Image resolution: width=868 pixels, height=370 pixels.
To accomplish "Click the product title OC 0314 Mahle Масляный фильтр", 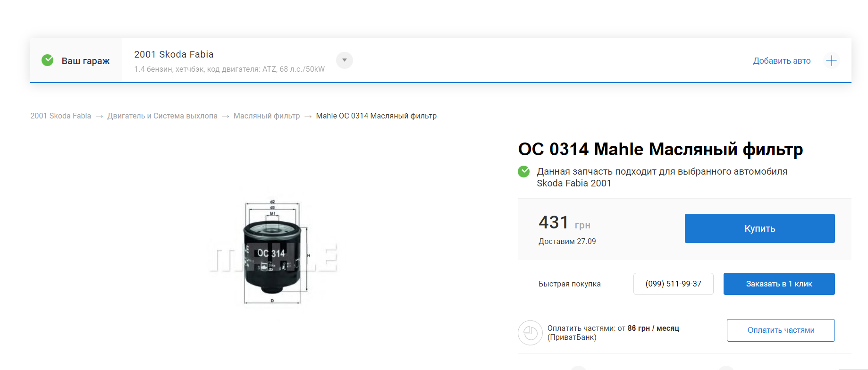I will (x=660, y=149).
